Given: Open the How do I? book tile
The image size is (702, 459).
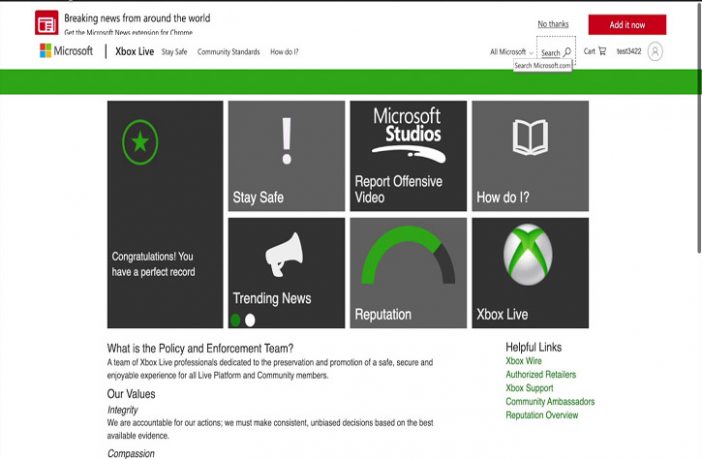Looking at the screenshot, I should (x=529, y=154).
